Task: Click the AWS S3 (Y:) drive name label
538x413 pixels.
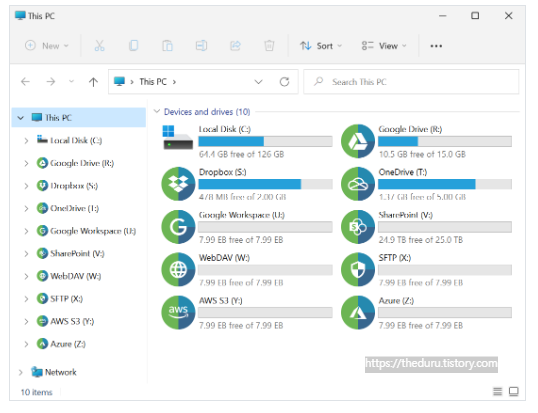Action: tap(221, 300)
